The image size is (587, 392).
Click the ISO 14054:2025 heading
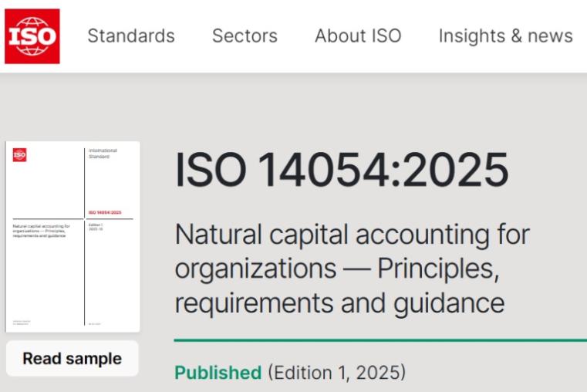pyautogui.click(x=342, y=170)
